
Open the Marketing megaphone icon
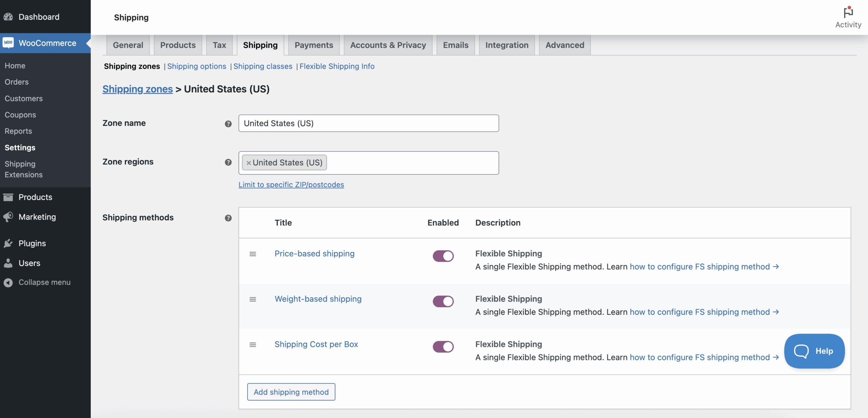(8, 217)
